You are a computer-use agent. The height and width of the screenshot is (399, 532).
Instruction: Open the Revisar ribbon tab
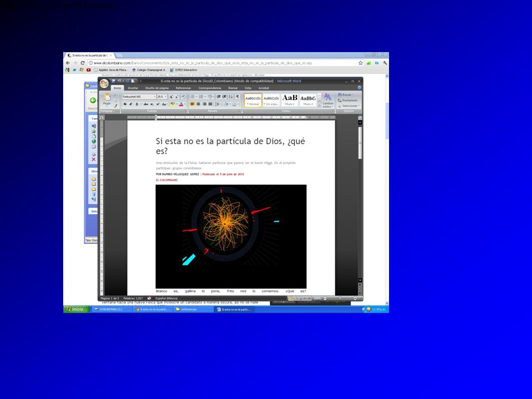(233, 88)
